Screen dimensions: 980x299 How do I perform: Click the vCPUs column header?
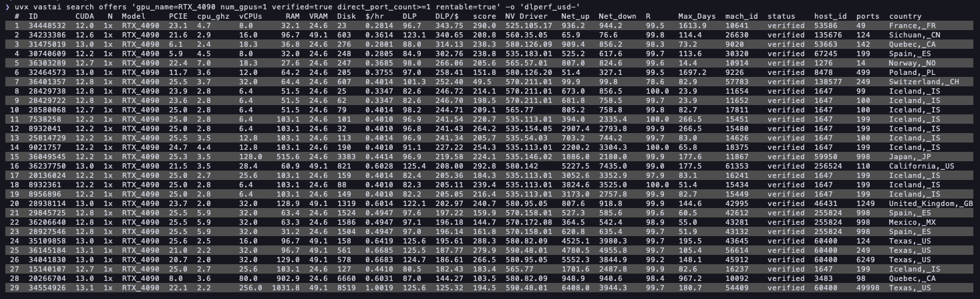click(251, 16)
